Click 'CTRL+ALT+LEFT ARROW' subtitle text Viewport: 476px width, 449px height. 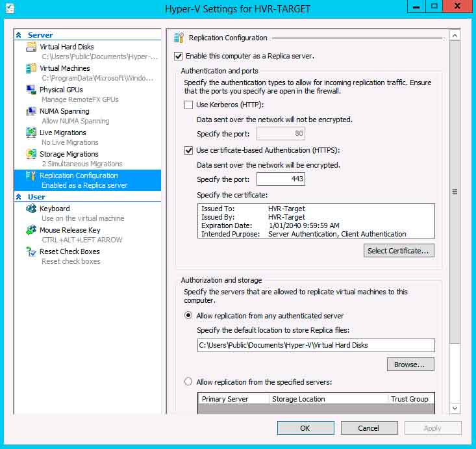82,240
